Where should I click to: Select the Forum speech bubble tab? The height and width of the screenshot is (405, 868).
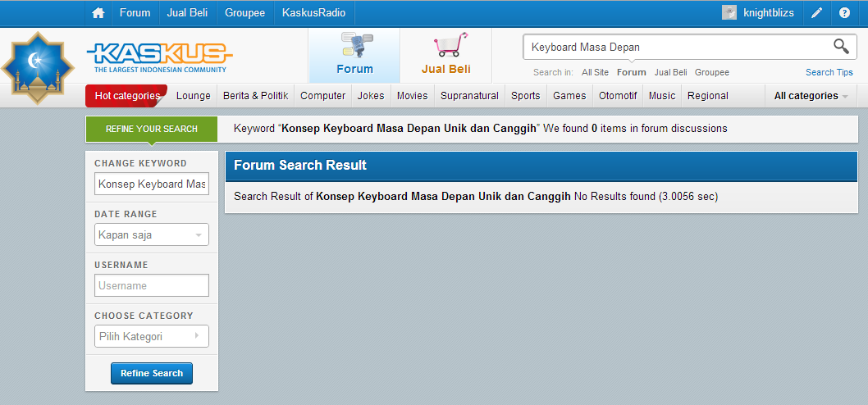tap(354, 54)
